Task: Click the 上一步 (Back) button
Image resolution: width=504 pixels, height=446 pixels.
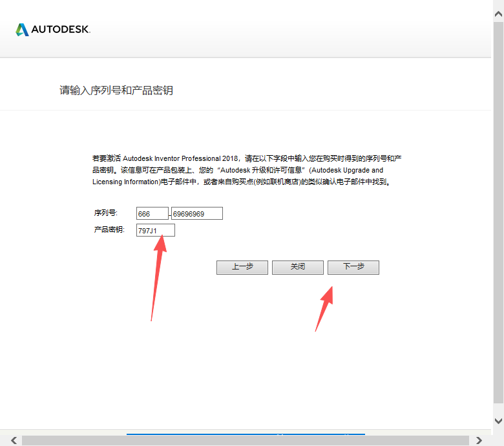Action: pyautogui.click(x=242, y=267)
